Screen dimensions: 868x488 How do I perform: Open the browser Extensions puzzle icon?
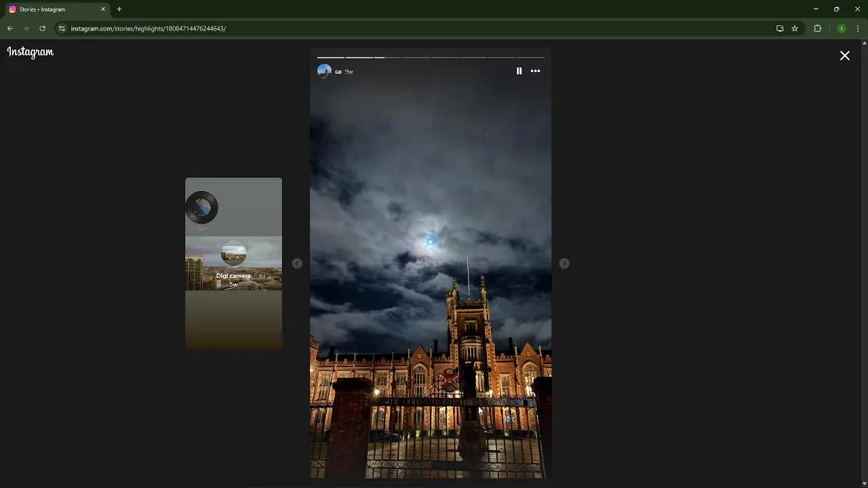pos(817,28)
